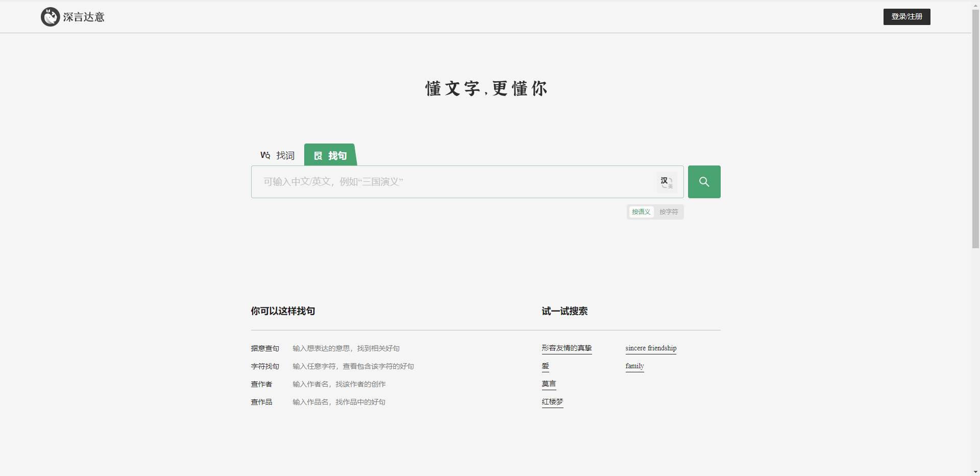
Task: Switch to the 找词 tab
Action: (285, 155)
